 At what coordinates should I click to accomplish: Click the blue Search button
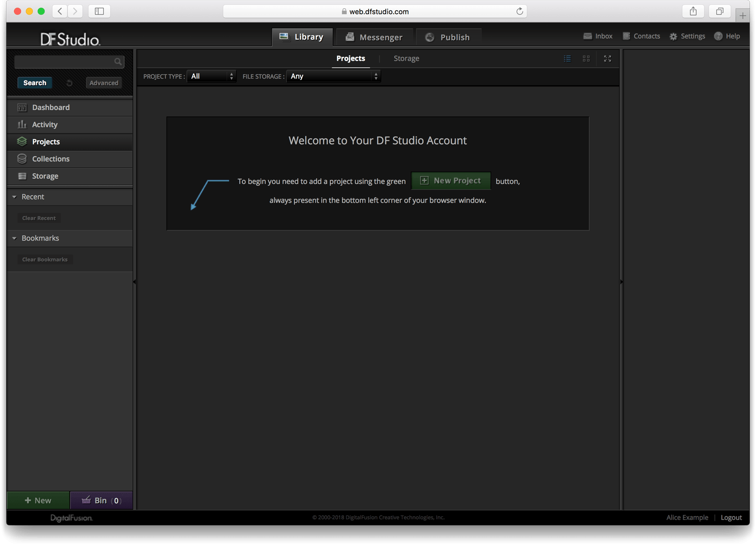[x=35, y=83]
